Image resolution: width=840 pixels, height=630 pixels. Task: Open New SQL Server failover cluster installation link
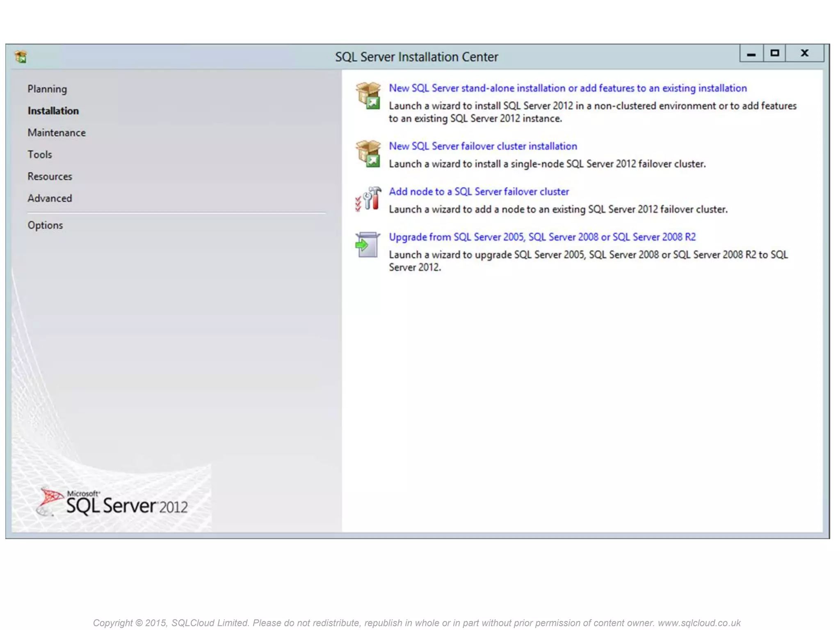[483, 146]
